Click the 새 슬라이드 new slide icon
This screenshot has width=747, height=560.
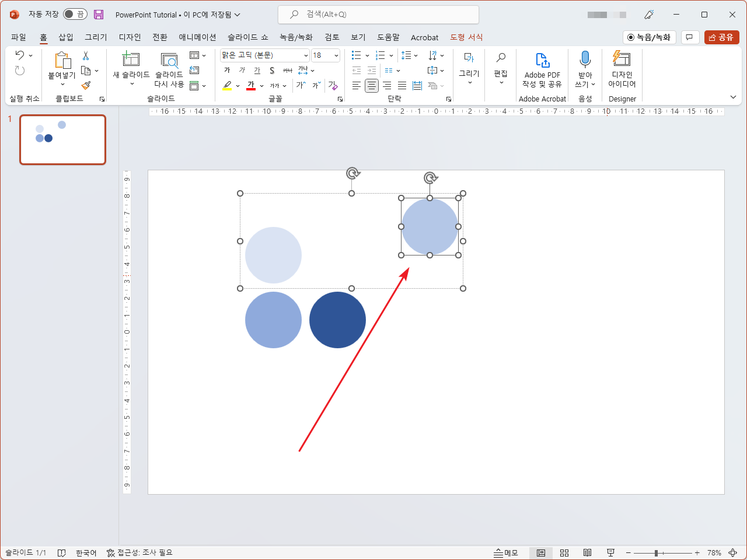pyautogui.click(x=131, y=60)
